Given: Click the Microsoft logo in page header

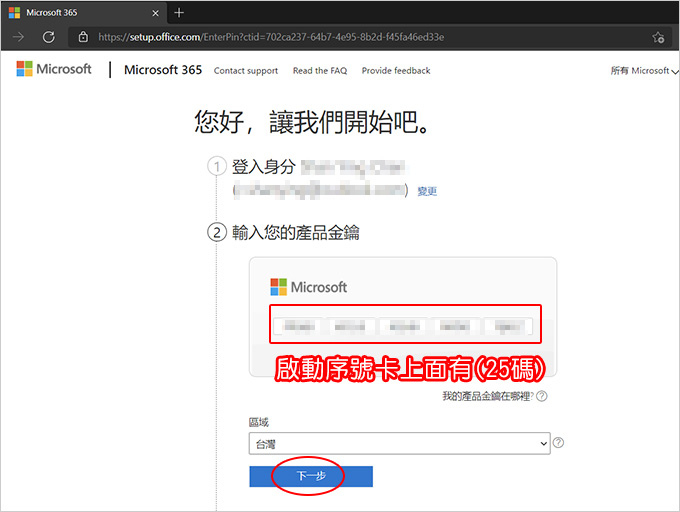Looking at the screenshot, I should point(54,69).
